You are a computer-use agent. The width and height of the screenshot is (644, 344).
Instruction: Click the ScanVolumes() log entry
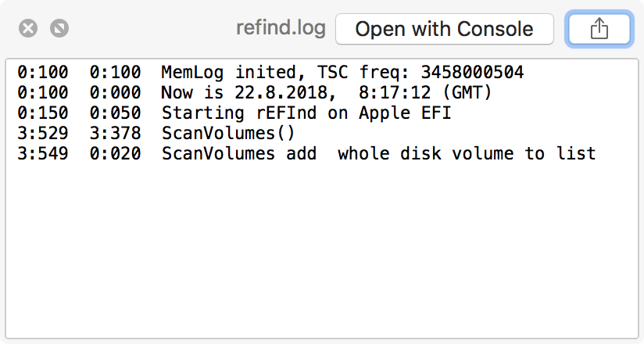228,134
